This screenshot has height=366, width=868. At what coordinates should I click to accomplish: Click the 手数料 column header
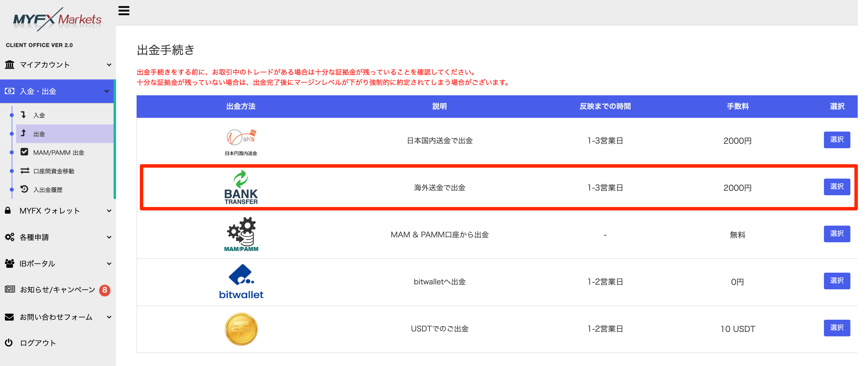click(x=738, y=106)
